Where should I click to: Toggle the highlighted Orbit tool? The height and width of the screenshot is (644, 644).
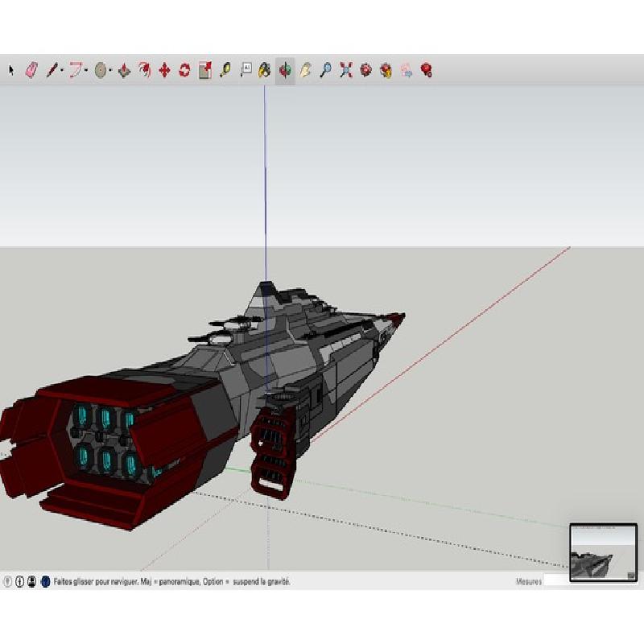[285, 71]
